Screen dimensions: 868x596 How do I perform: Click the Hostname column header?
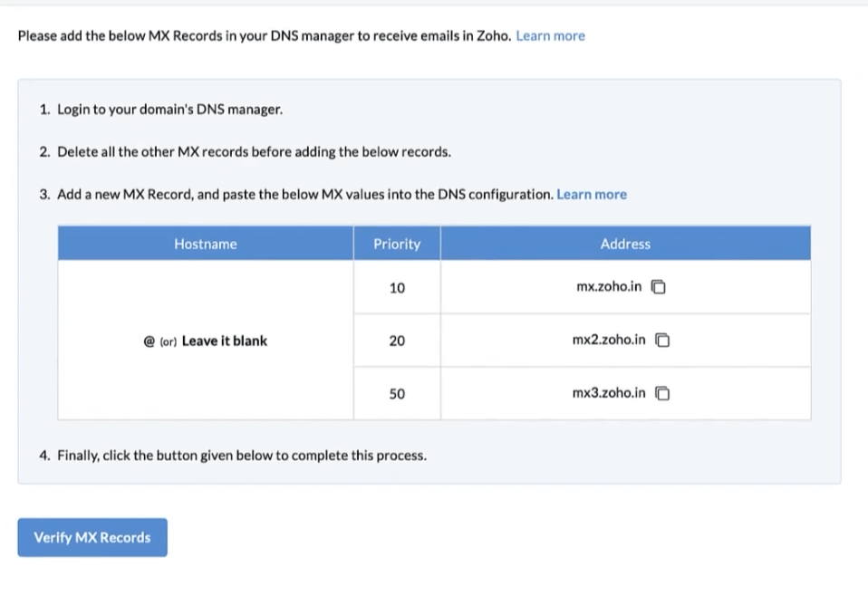[x=206, y=244]
